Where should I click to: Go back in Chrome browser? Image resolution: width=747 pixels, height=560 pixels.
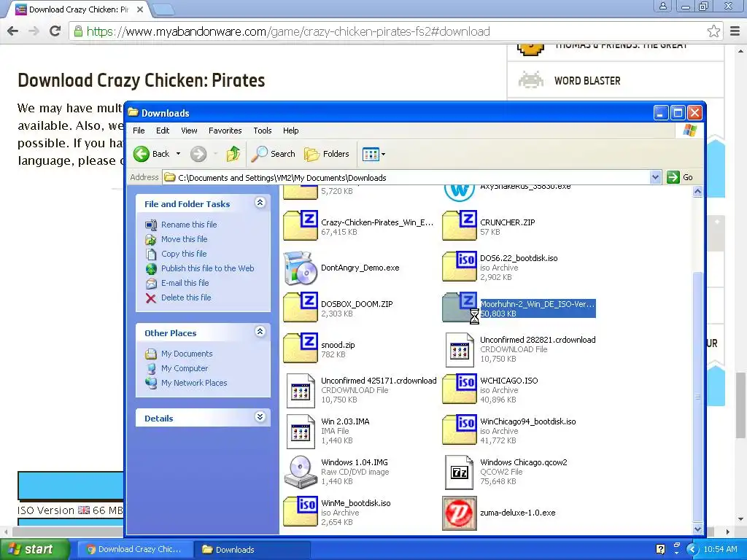click(13, 31)
